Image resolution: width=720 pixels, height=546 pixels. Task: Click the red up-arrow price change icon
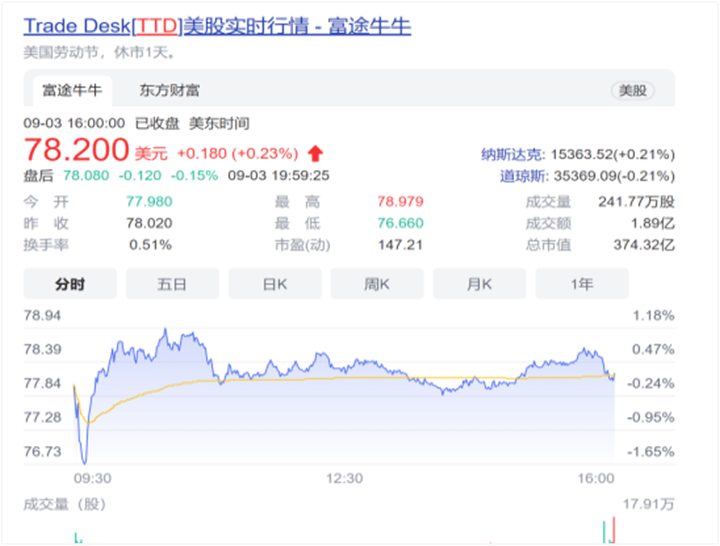point(315,153)
